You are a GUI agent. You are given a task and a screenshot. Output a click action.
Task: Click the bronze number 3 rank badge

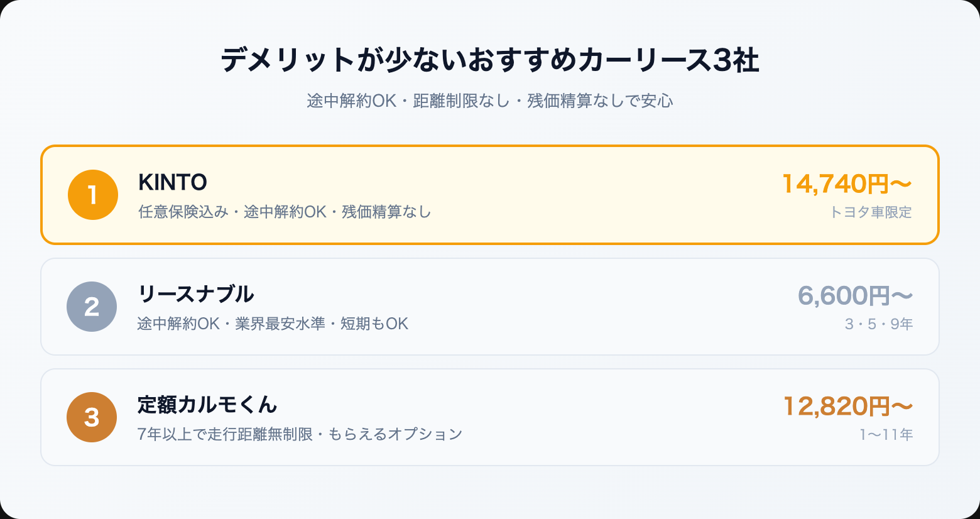click(92, 417)
